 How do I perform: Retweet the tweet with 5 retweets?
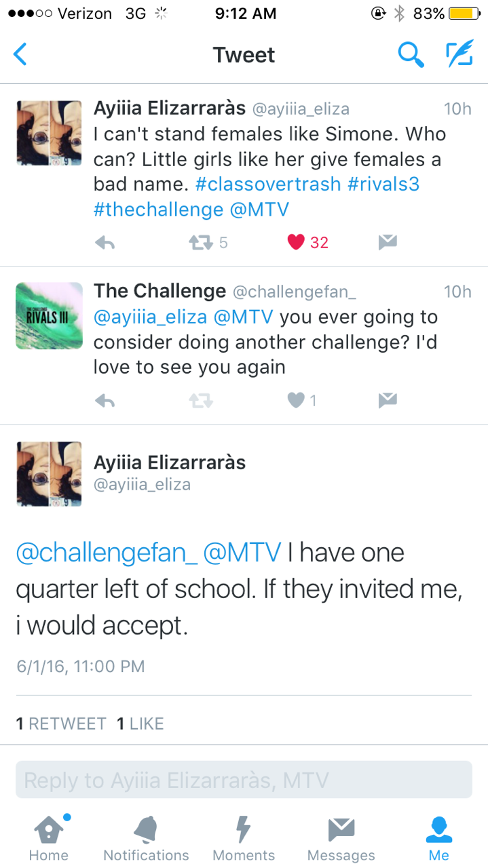(x=201, y=242)
